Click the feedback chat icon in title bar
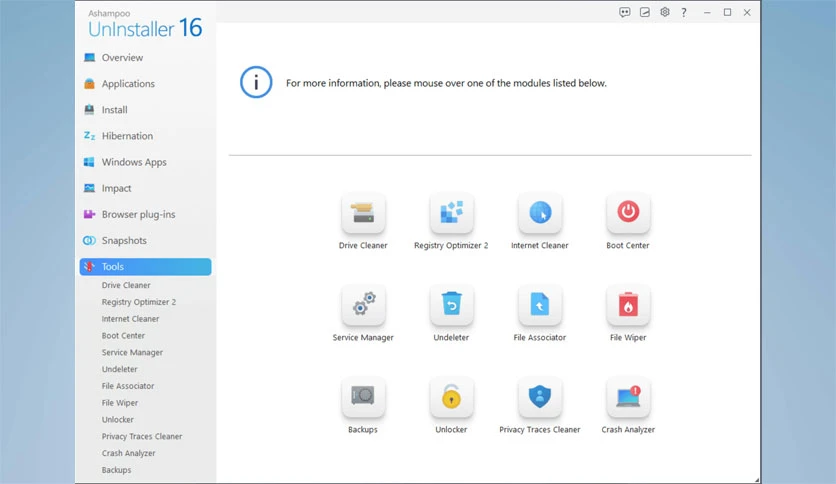The width and height of the screenshot is (836, 484). (625, 12)
